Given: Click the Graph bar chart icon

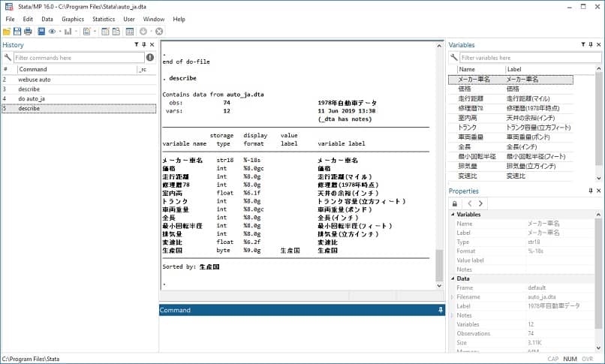Looking at the screenshot, I should [x=68, y=32].
